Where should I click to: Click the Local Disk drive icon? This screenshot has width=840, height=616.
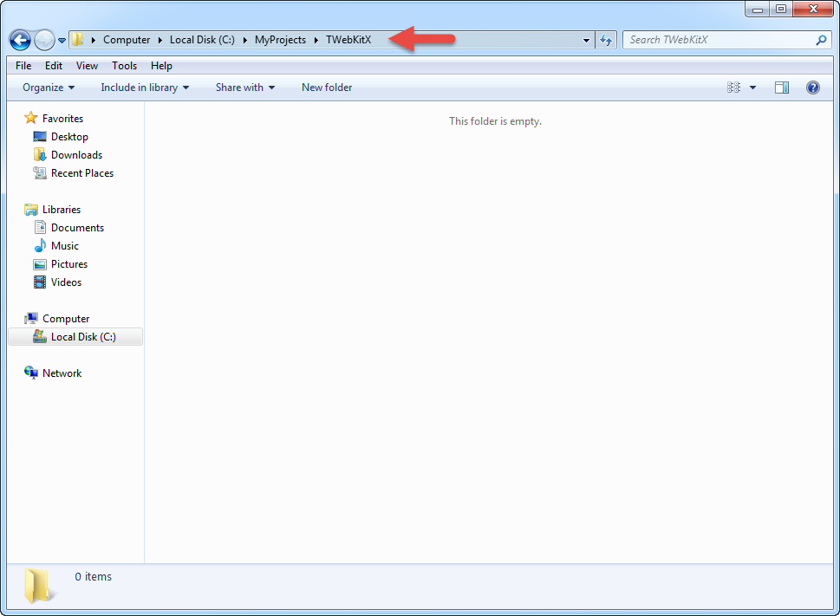point(40,336)
